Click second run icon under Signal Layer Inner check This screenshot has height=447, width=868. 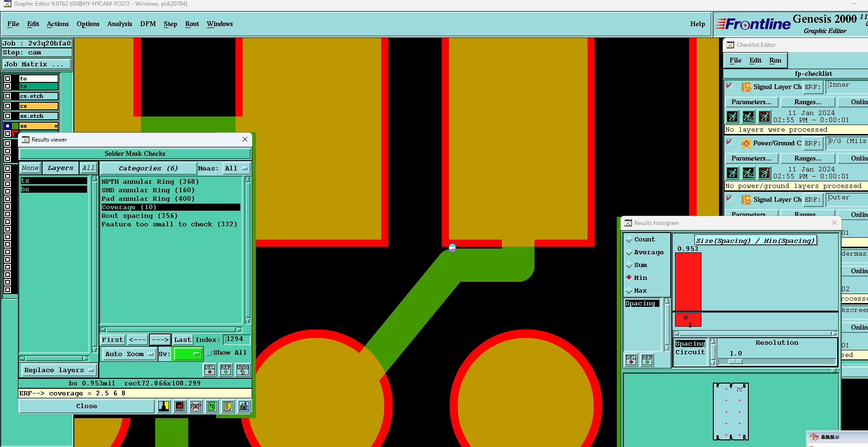(x=748, y=116)
